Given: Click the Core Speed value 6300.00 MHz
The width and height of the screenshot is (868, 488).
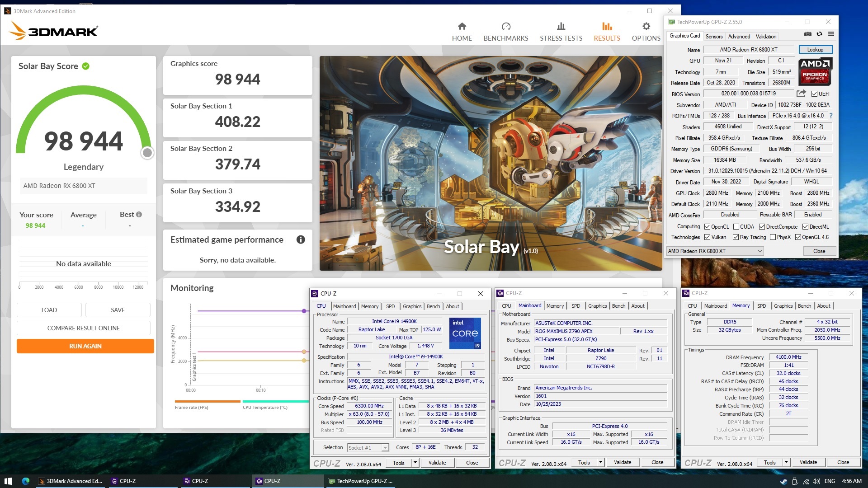Looking at the screenshot, I should tap(369, 406).
